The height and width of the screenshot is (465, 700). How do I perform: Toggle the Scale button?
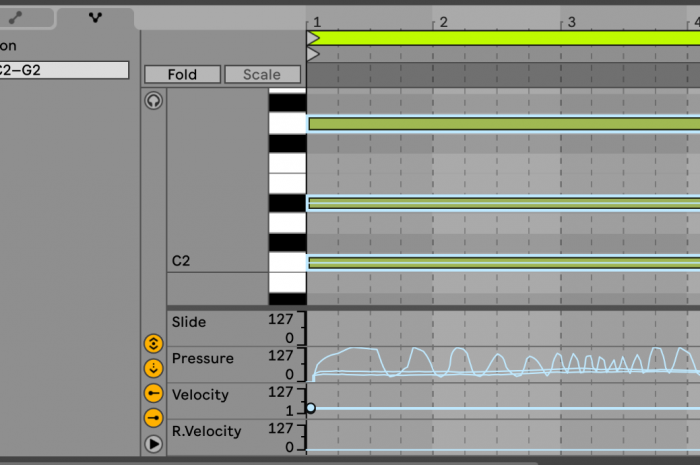pos(262,74)
